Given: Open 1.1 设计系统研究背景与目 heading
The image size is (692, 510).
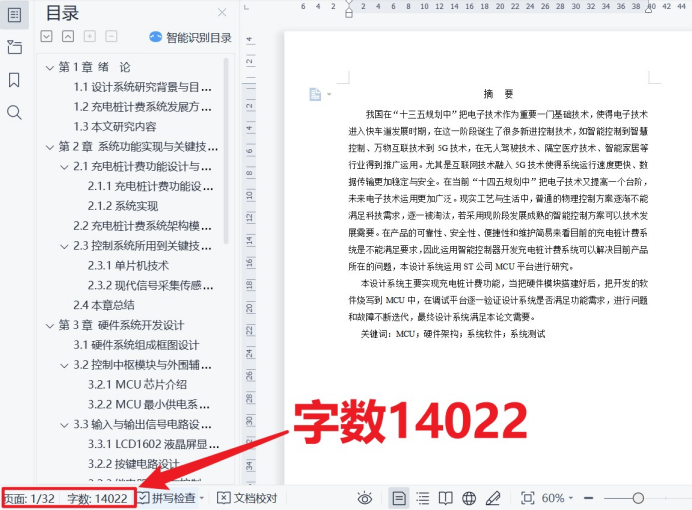Looking at the screenshot, I should tap(142, 87).
